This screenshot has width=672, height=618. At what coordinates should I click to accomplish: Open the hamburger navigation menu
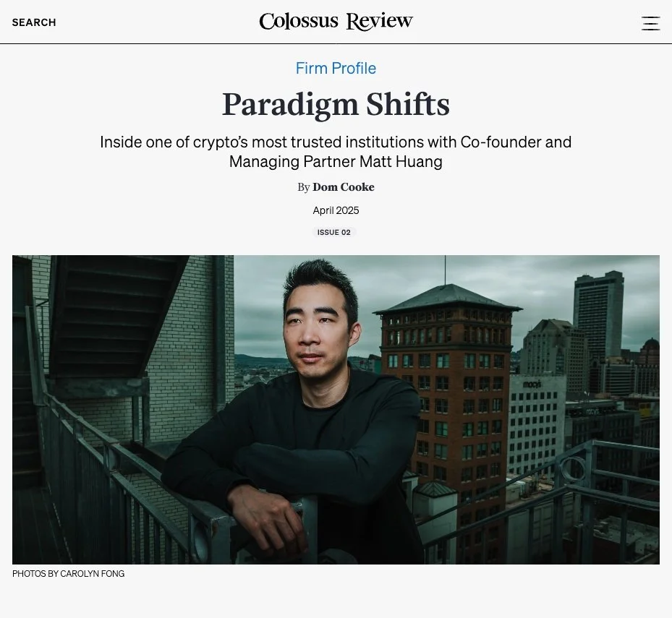point(650,23)
